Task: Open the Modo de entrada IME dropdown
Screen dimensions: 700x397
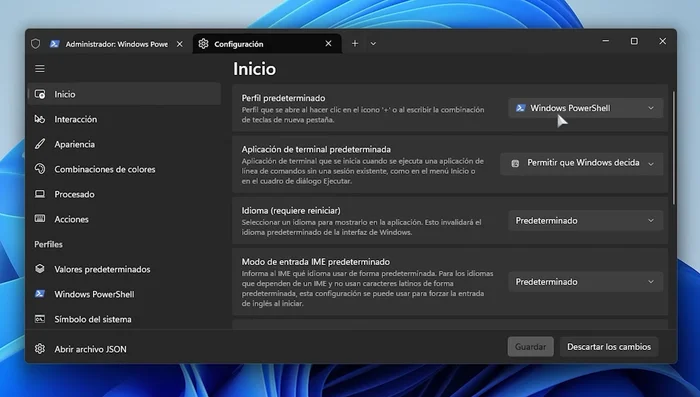Action: [x=585, y=282]
